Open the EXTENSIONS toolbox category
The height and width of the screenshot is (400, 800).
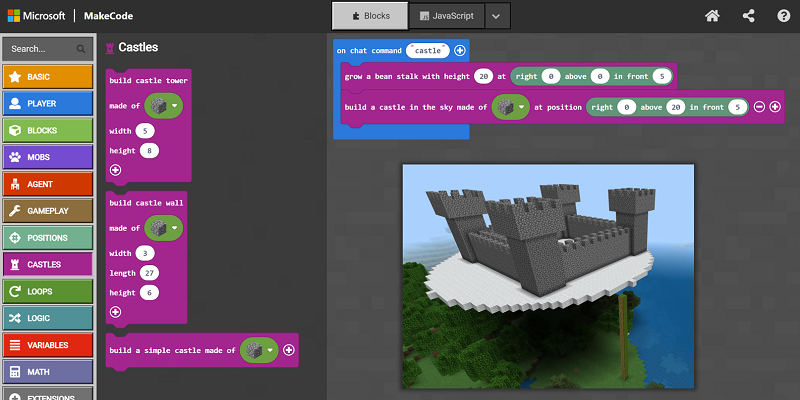(x=48, y=395)
